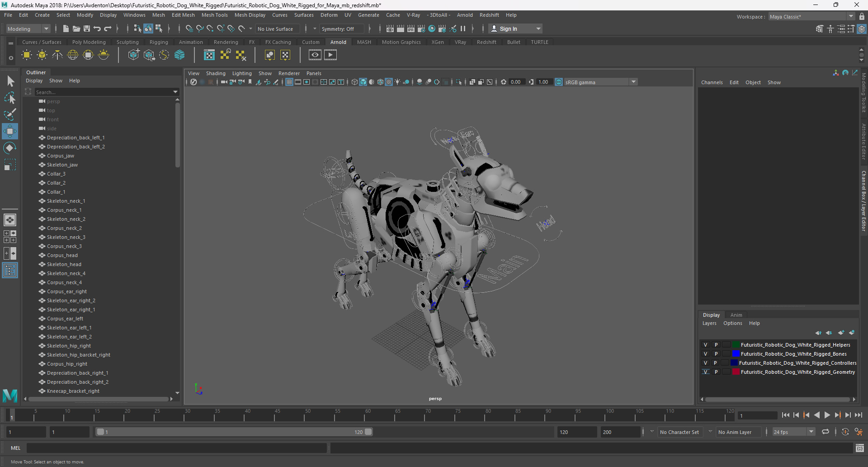Image resolution: width=868 pixels, height=467 pixels.
Task: Click go to start of playback range
Action: pos(786,415)
